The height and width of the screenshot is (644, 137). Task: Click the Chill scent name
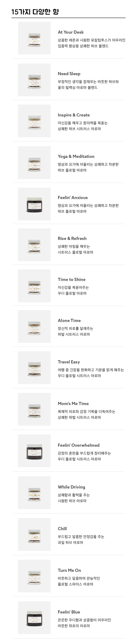coord(62,529)
